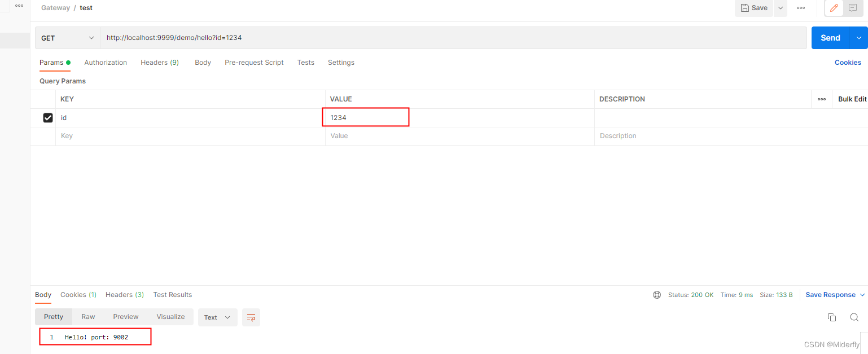Select the Pretty view
868x354 pixels.
pos(54,317)
